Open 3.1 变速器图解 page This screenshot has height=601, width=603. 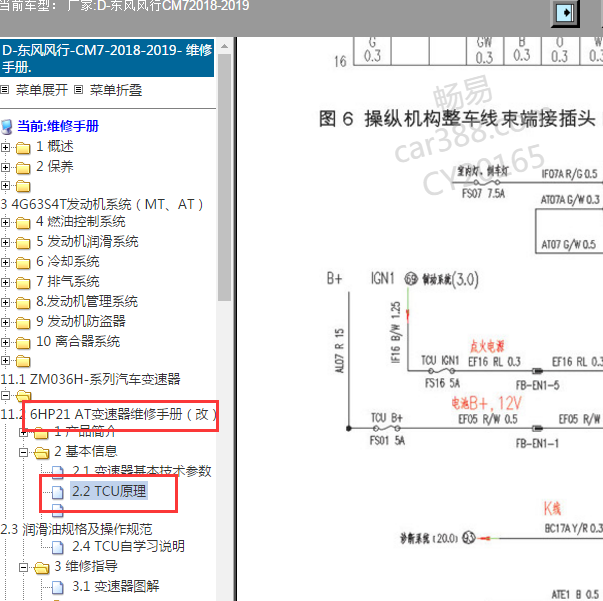(116, 586)
